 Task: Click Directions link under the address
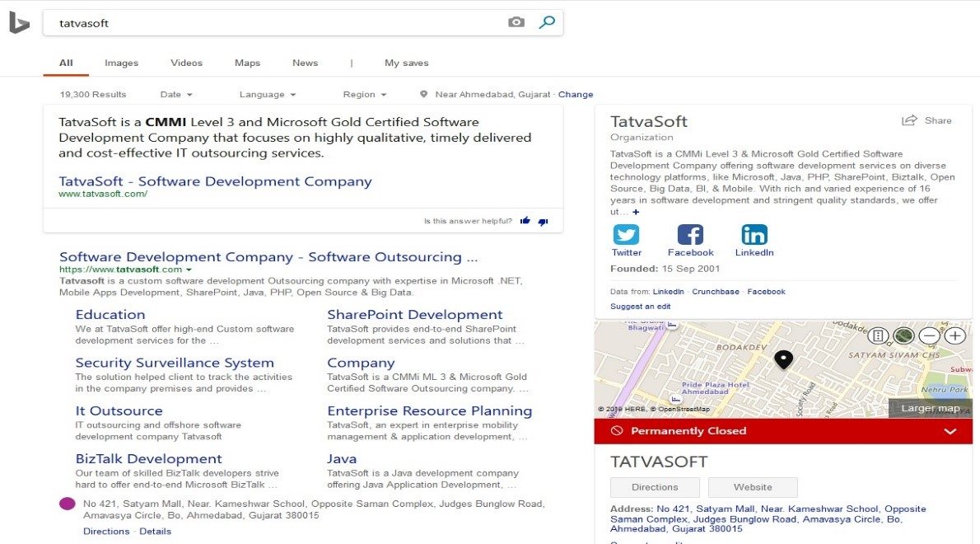[106, 532]
